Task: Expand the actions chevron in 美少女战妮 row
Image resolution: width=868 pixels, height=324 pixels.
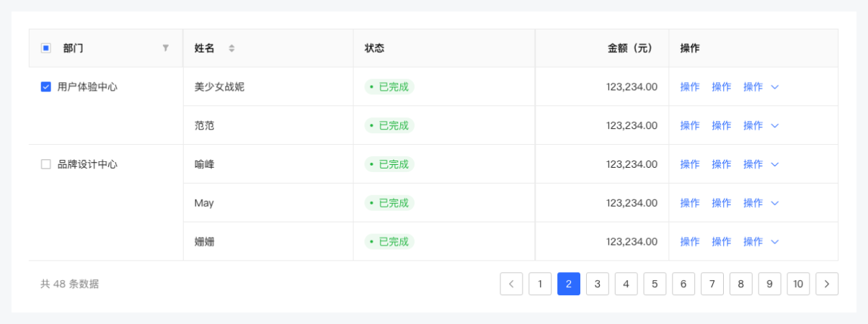Action: (x=775, y=87)
